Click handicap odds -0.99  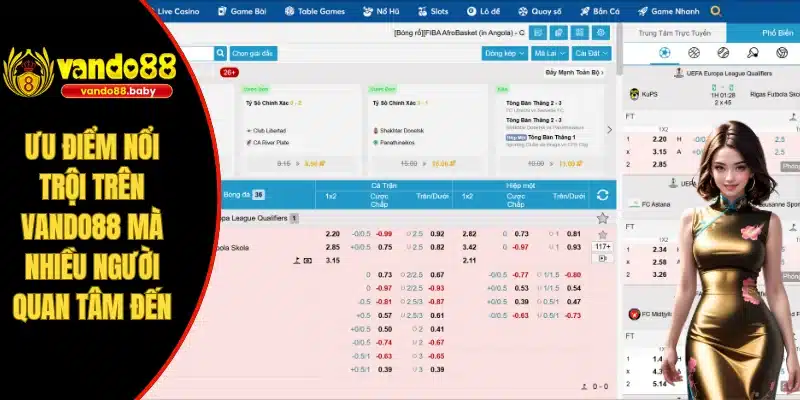pyautogui.click(x=384, y=234)
